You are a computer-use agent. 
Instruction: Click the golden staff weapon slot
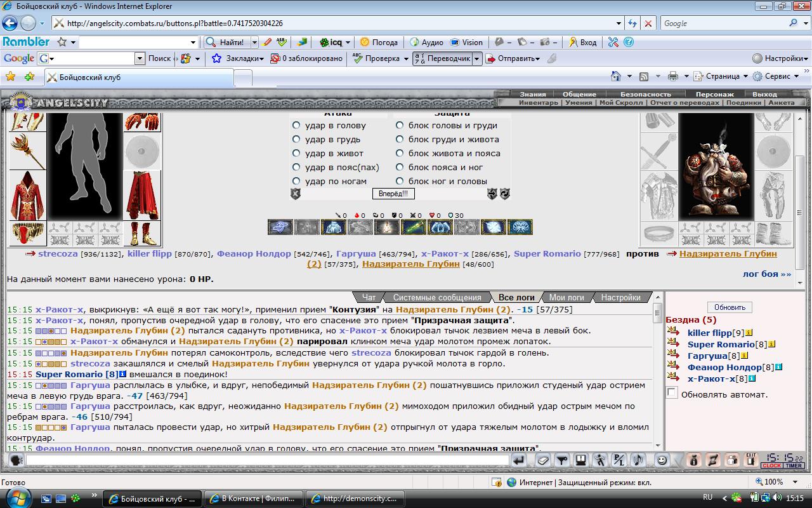[27, 150]
